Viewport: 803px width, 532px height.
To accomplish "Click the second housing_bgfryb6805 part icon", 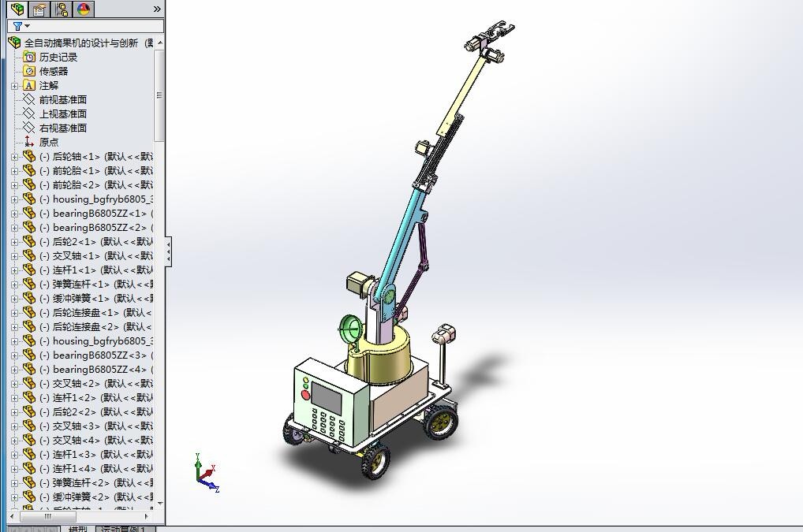I will [x=29, y=340].
